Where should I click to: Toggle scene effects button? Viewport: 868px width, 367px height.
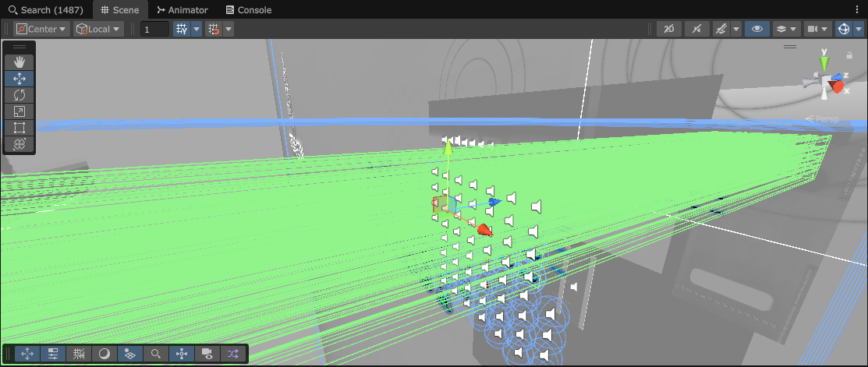coord(721,29)
